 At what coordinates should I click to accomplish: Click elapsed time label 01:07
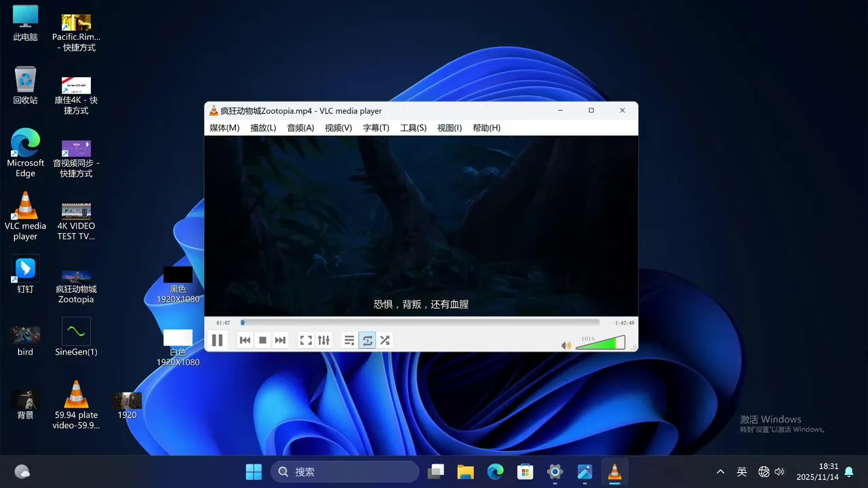(223, 323)
